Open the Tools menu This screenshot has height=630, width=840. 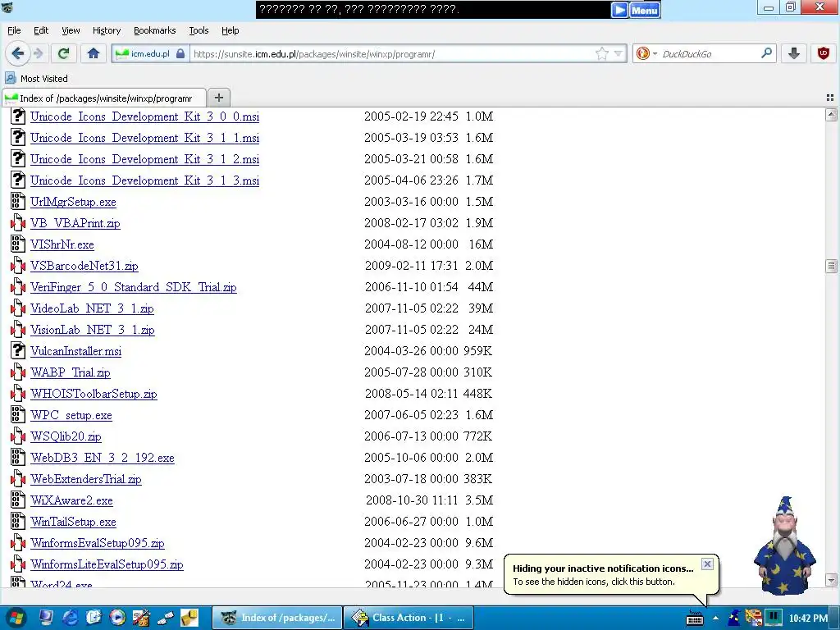point(199,30)
